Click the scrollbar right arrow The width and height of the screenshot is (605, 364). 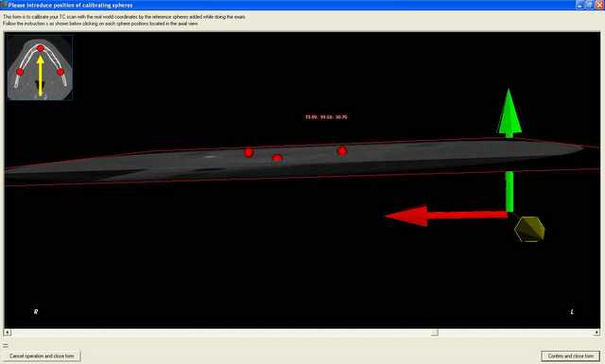point(596,333)
